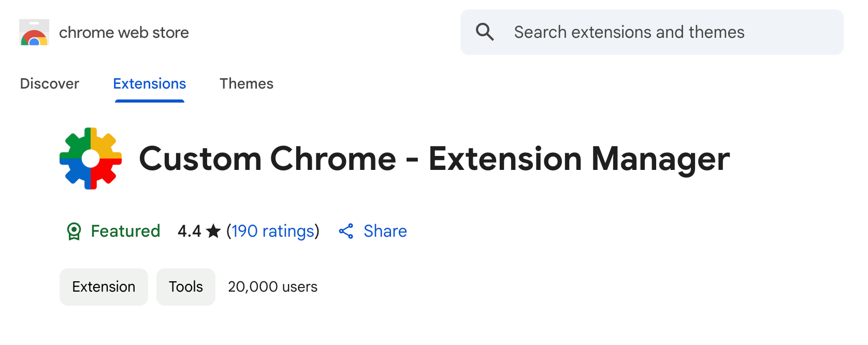Screen dimensions: 868x345
Task: Click the blue share network icon
Action: [346, 231]
